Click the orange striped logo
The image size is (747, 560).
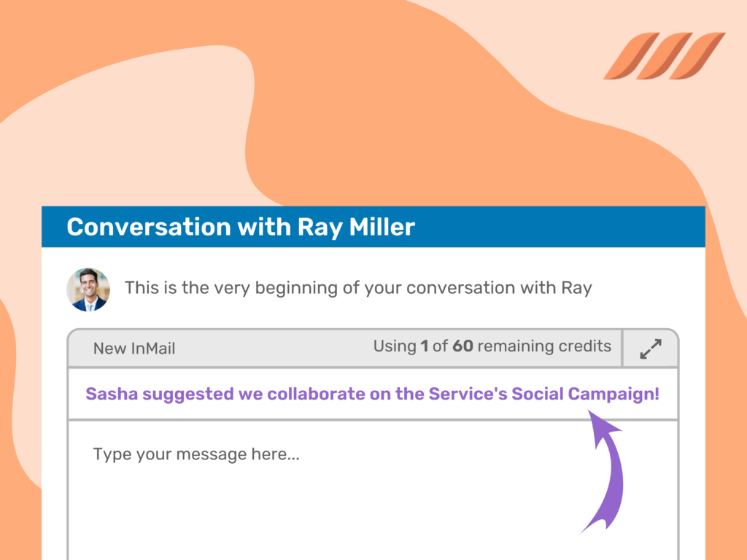(x=664, y=55)
